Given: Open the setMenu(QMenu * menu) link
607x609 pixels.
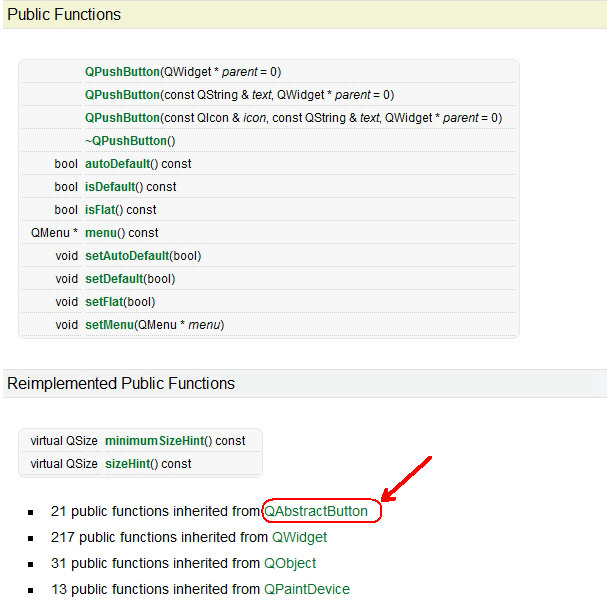Looking at the screenshot, I should click(110, 325).
